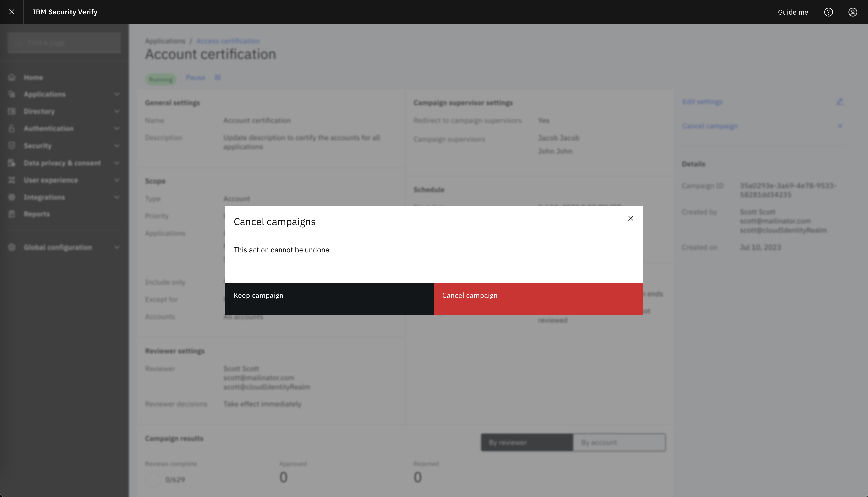Viewport: 868px width, 497px height.
Task: Click the edit pencil icon beside Edit settings
Action: (840, 102)
